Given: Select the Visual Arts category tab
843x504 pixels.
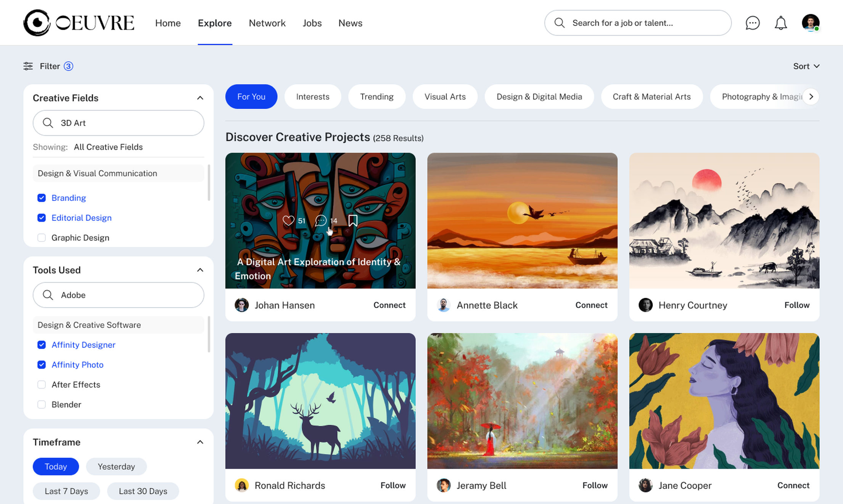Looking at the screenshot, I should point(445,97).
